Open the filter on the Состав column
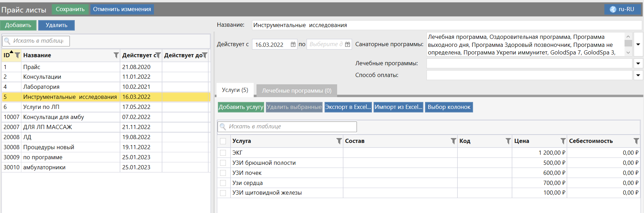 [453, 141]
